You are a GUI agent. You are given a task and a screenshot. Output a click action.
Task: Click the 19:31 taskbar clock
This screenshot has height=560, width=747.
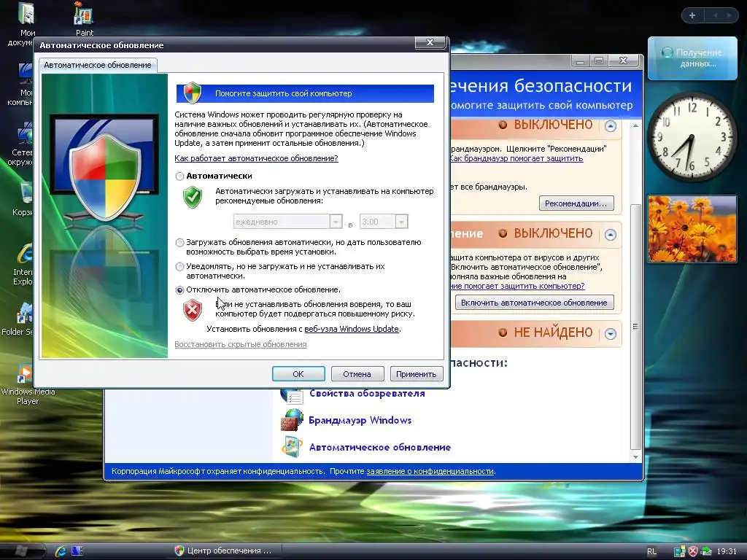[727, 551]
